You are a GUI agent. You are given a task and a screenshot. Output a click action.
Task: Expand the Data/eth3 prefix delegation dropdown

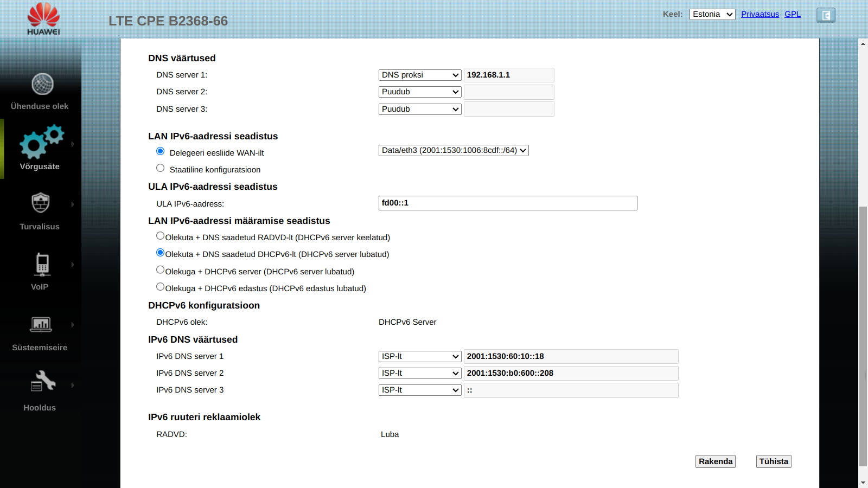coord(454,150)
